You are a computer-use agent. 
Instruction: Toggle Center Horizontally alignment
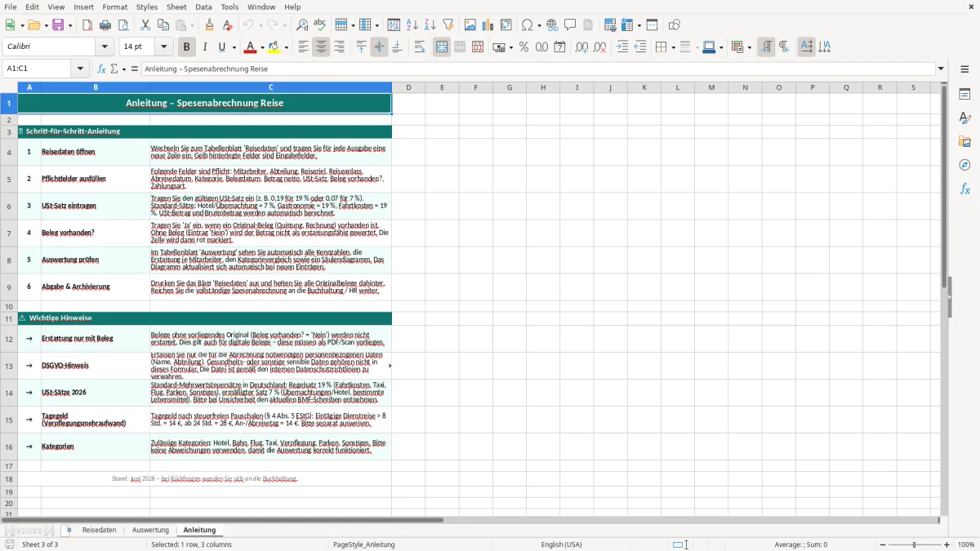click(x=322, y=47)
